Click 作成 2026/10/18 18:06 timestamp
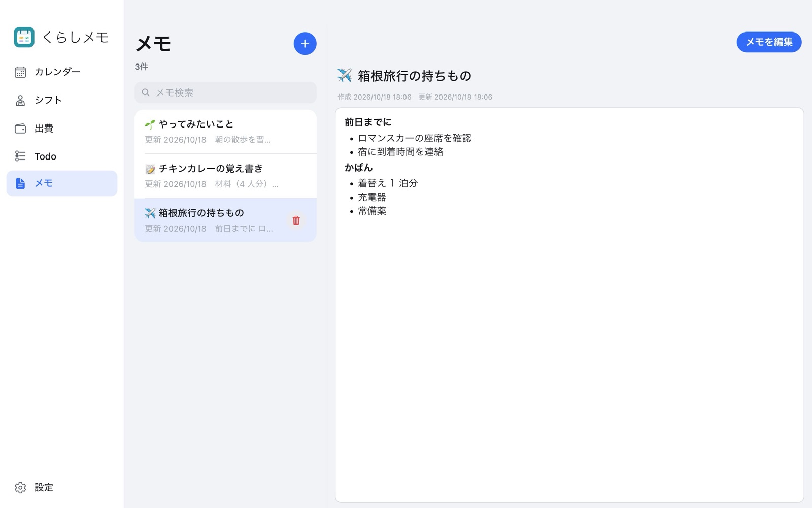812x508 pixels. tap(375, 97)
